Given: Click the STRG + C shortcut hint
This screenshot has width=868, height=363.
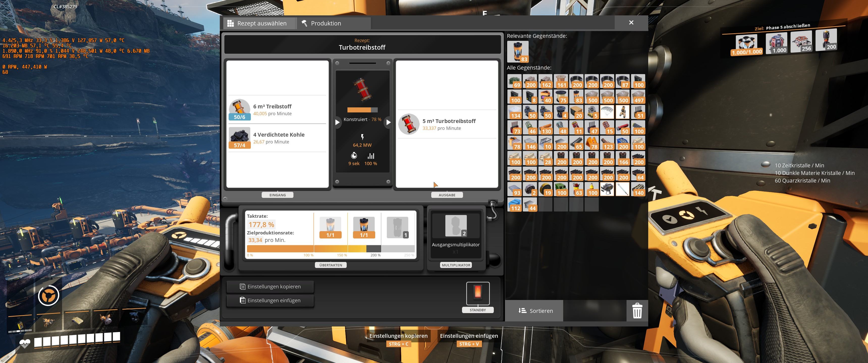Looking at the screenshot, I should point(398,344).
